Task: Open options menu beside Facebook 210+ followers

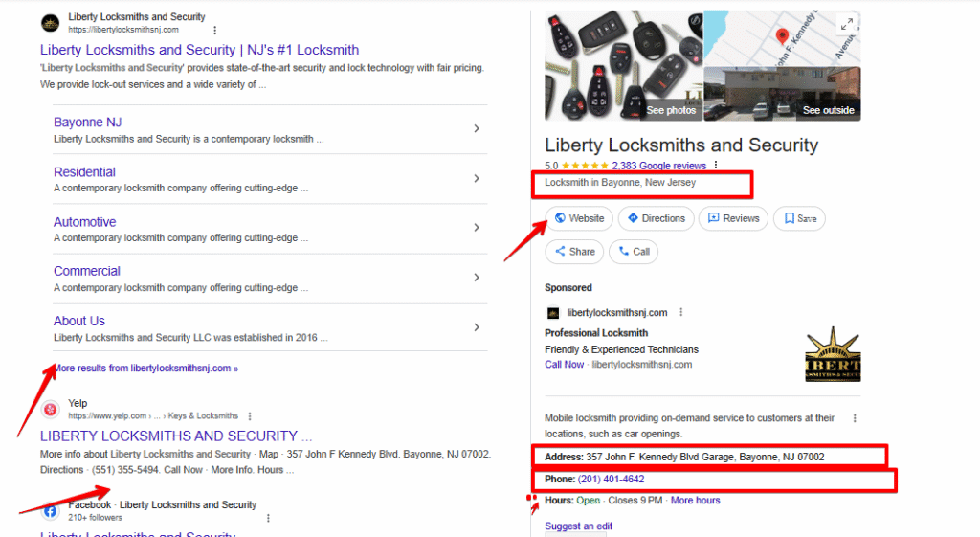Action: [268, 518]
